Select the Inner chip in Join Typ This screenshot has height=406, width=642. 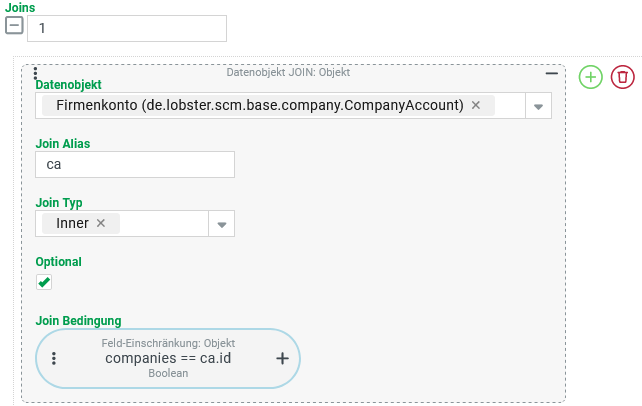pyautogui.click(x=73, y=223)
